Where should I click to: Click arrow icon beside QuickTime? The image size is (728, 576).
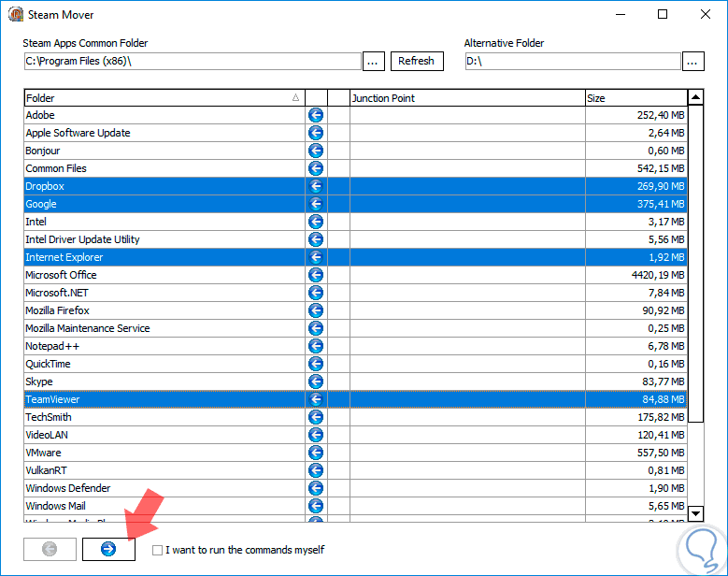pyautogui.click(x=316, y=364)
